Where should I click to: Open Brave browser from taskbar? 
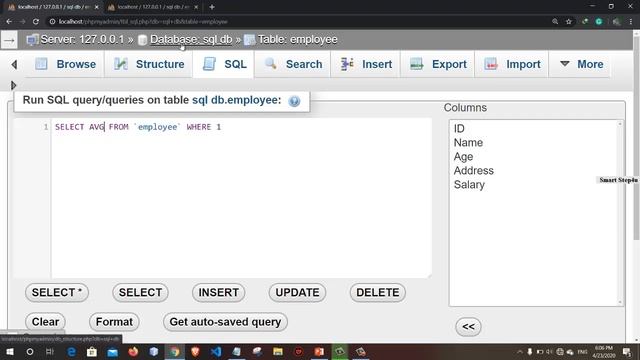pos(196,352)
